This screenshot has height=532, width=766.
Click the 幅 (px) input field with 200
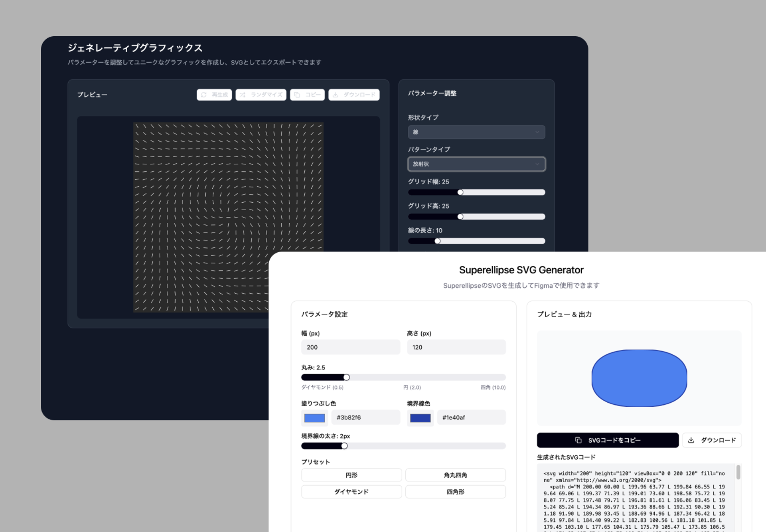click(x=350, y=347)
